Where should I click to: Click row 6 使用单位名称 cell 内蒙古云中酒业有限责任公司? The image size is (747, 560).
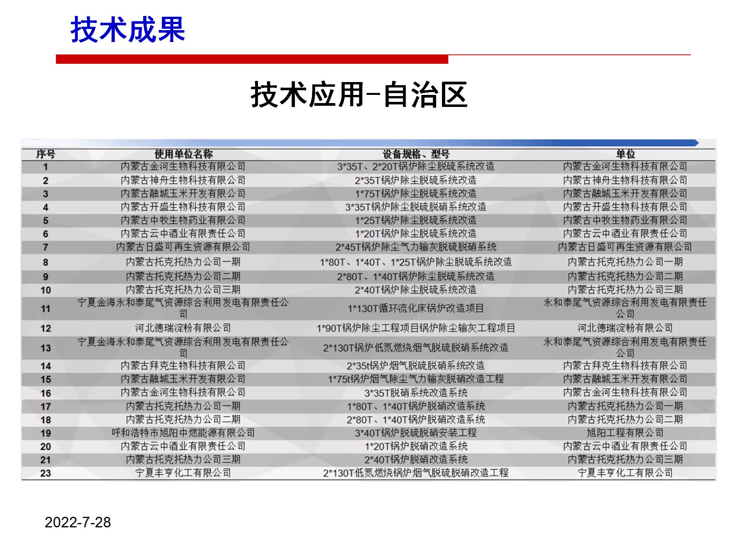tap(183, 234)
